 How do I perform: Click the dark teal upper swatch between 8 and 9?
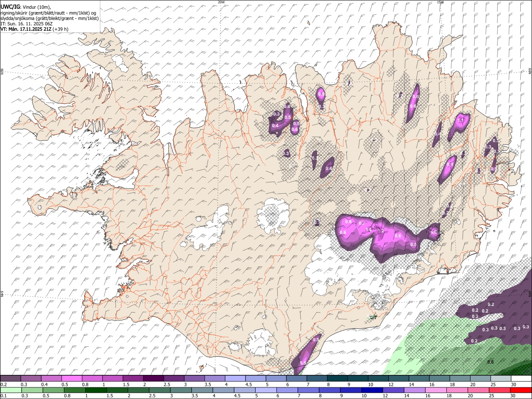tap(337, 378)
